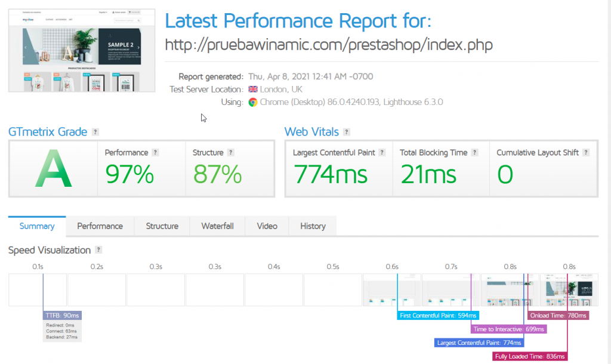Open the Waterfall tab
Image resolution: width=611 pixels, height=364 pixels.
[217, 226]
